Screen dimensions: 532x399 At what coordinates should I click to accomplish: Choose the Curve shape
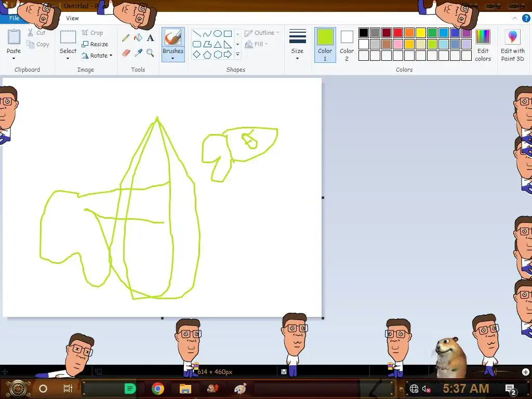click(207, 34)
